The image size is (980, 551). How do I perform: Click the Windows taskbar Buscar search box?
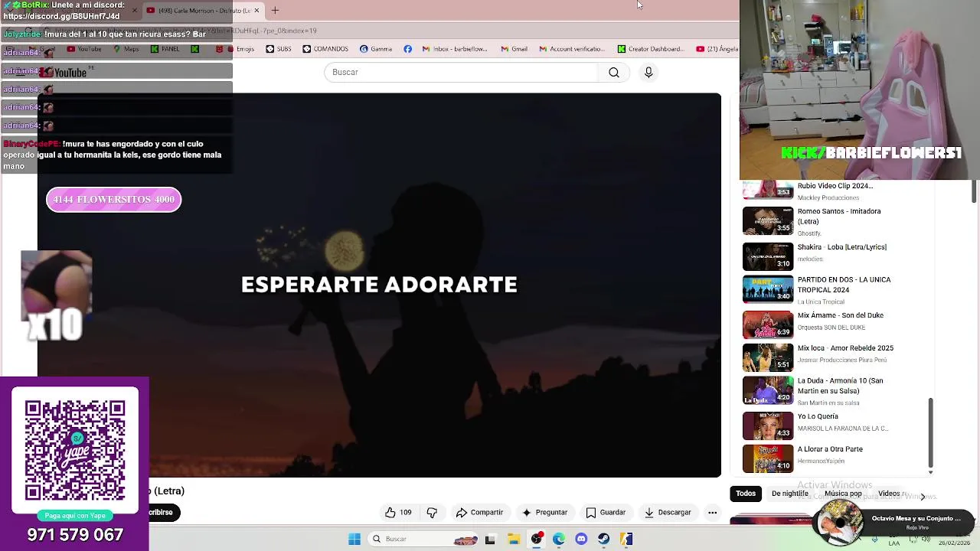click(423, 540)
